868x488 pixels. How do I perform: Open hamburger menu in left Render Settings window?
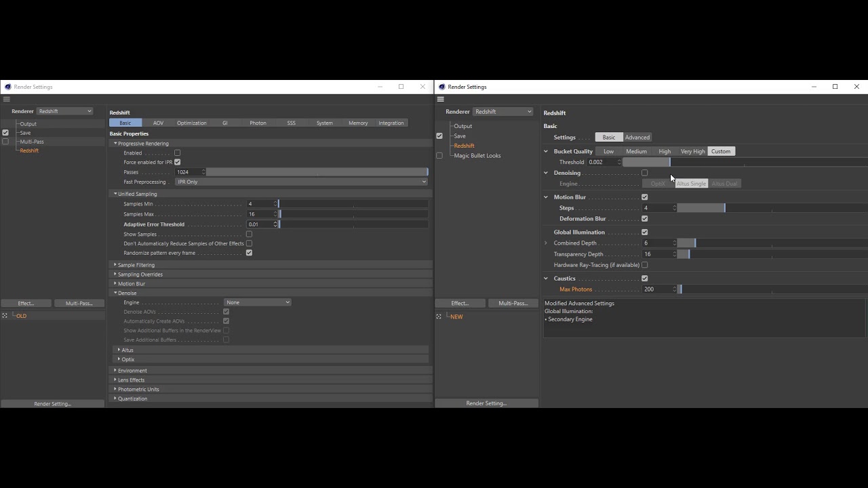(x=6, y=99)
